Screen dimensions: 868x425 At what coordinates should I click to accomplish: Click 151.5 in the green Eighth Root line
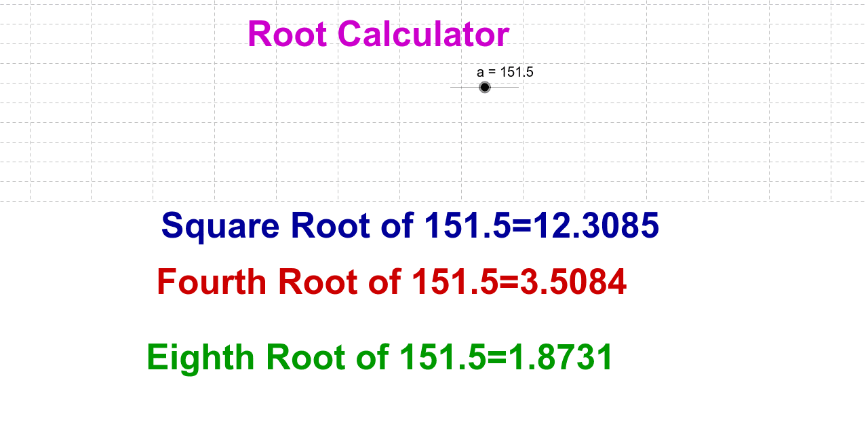[442, 358]
